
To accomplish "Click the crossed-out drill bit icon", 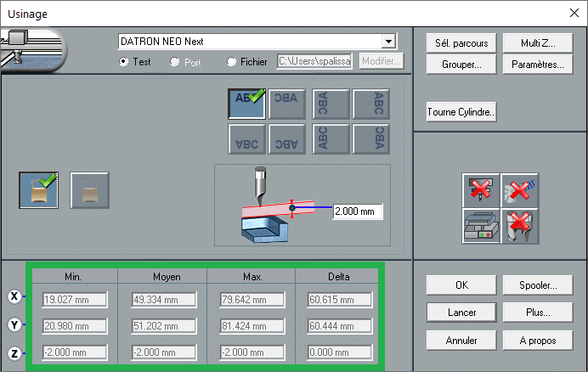I will (x=520, y=190).
